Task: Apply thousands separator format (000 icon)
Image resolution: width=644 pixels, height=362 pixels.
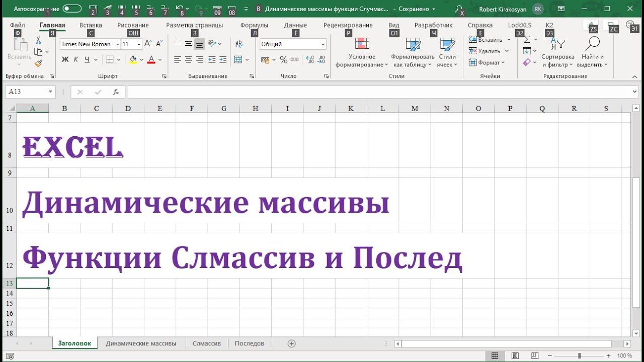Action: click(x=295, y=60)
